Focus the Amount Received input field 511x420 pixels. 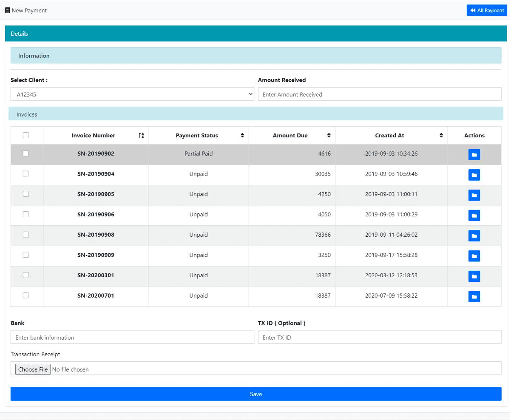(379, 94)
